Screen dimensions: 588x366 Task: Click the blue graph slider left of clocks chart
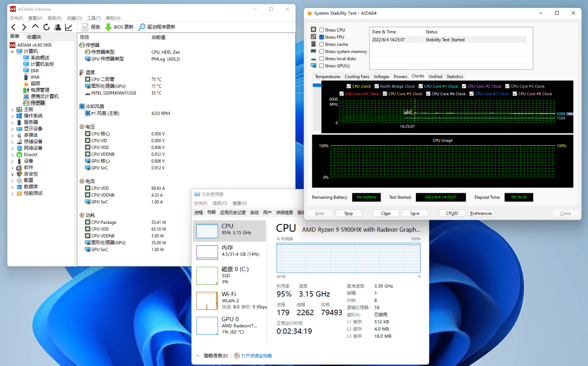coord(317,85)
